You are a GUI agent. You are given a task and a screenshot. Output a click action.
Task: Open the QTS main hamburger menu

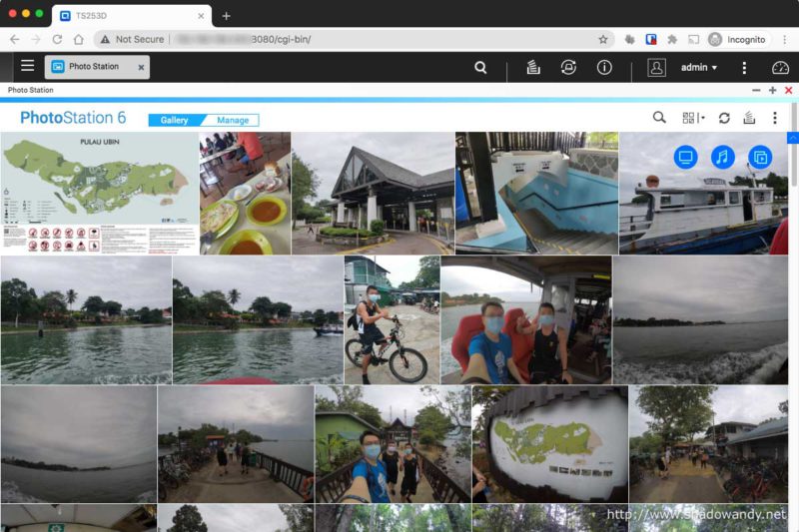27,67
